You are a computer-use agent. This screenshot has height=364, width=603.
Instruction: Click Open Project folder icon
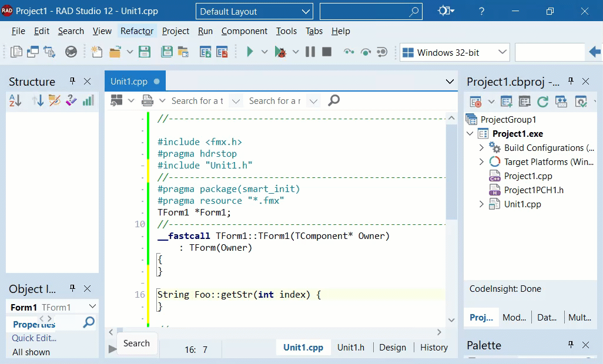pos(115,52)
